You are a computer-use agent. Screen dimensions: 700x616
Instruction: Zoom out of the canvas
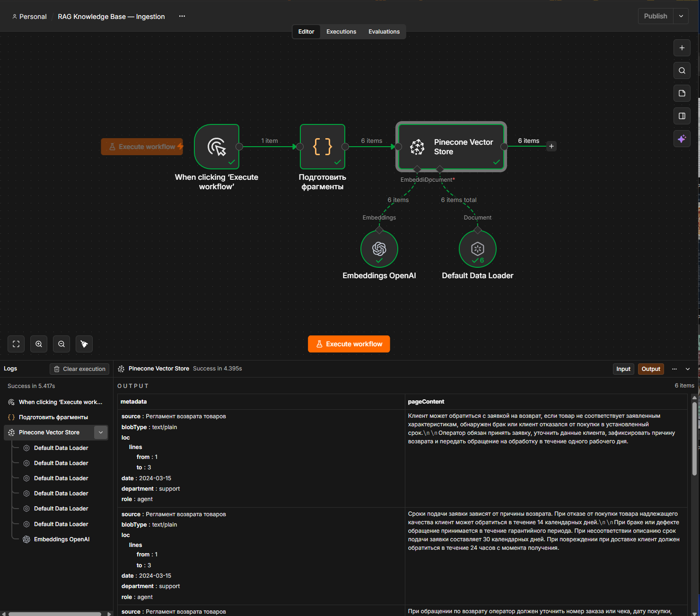click(61, 344)
